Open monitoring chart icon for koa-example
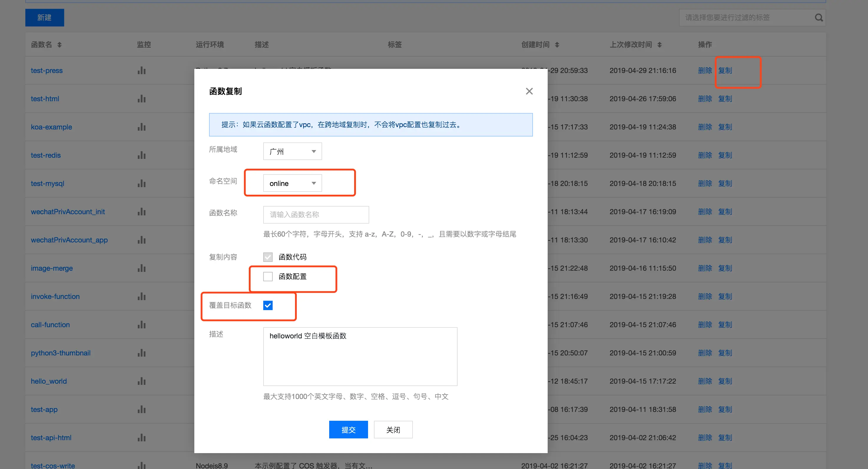Screen dimensions: 868x469 142,127
